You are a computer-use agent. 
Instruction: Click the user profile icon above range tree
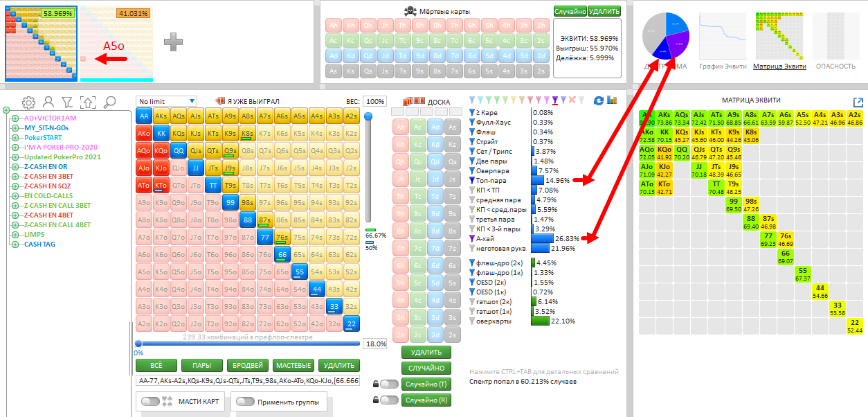tap(48, 103)
